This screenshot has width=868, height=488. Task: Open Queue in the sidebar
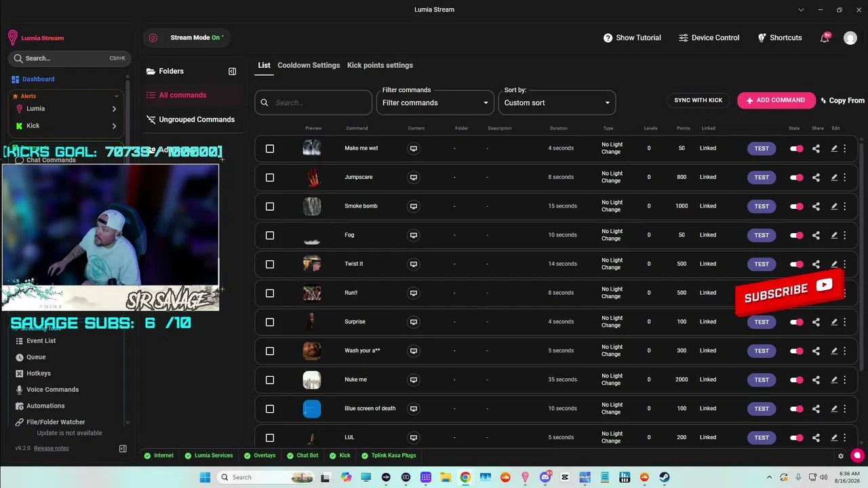point(36,357)
